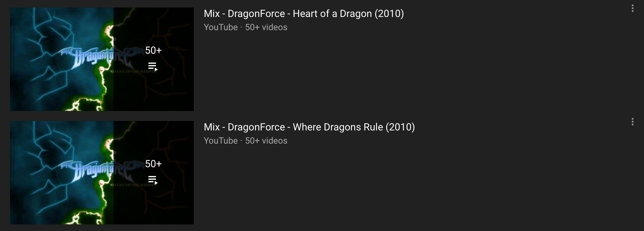Image resolution: width=644 pixels, height=231 pixels.
Task: Click the YouTube channel name under Where Dragons Rule
Action: pyautogui.click(x=220, y=141)
